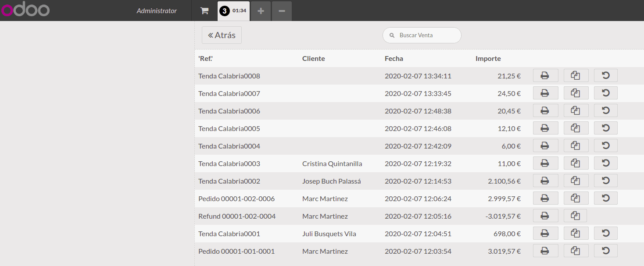Delete current order with minus button
644x266 pixels.
click(x=282, y=11)
